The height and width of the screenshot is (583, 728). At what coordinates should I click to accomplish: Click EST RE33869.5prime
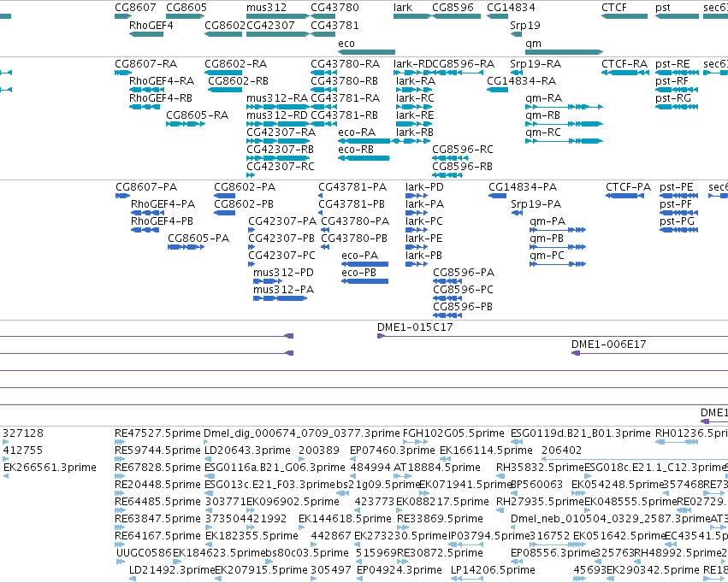pyautogui.click(x=440, y=519)
